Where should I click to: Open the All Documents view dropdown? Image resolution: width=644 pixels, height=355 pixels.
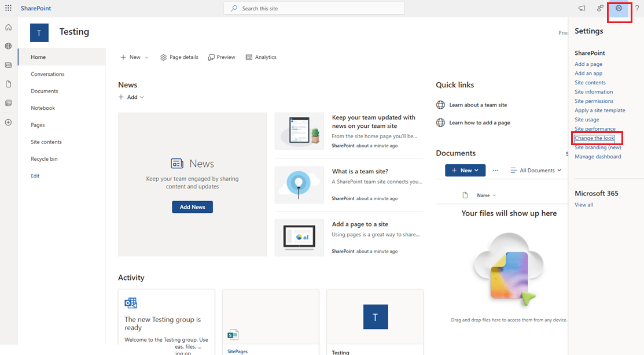click(535, 170)
